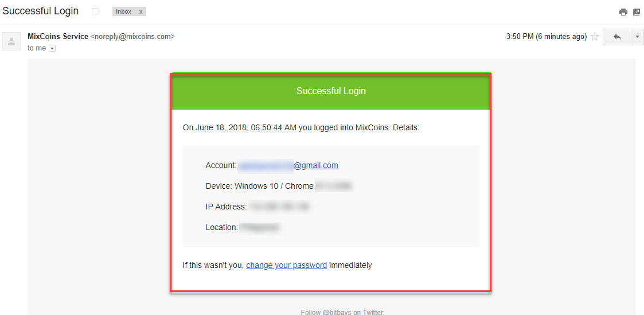Click the 'Successful Login' email subject title
This screenshot has width=644, height=315.
pos(40,11)
